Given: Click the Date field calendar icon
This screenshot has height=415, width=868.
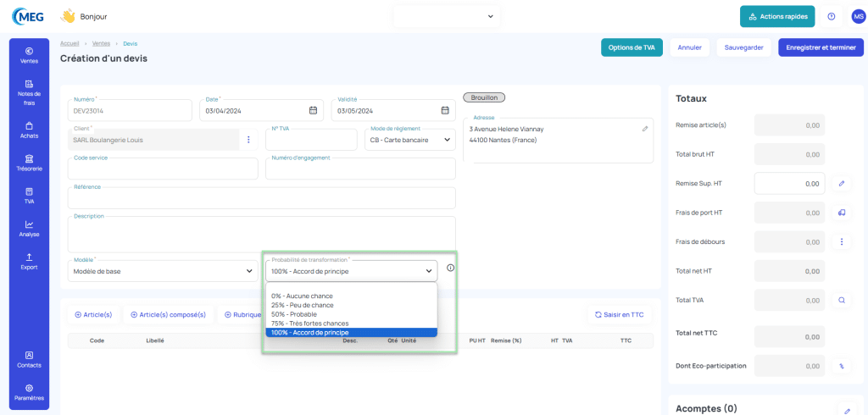Looking at the screenshot, I should tap(313, 110).
